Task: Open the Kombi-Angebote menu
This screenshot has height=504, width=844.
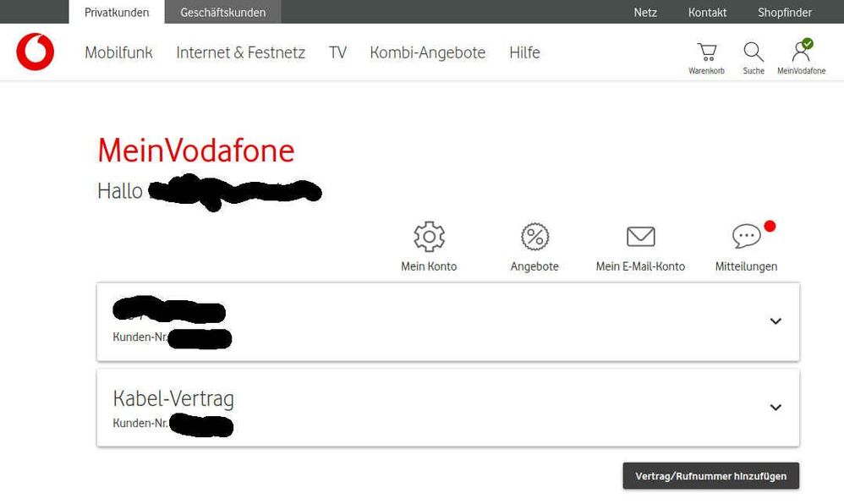Action: click(427, 52)
